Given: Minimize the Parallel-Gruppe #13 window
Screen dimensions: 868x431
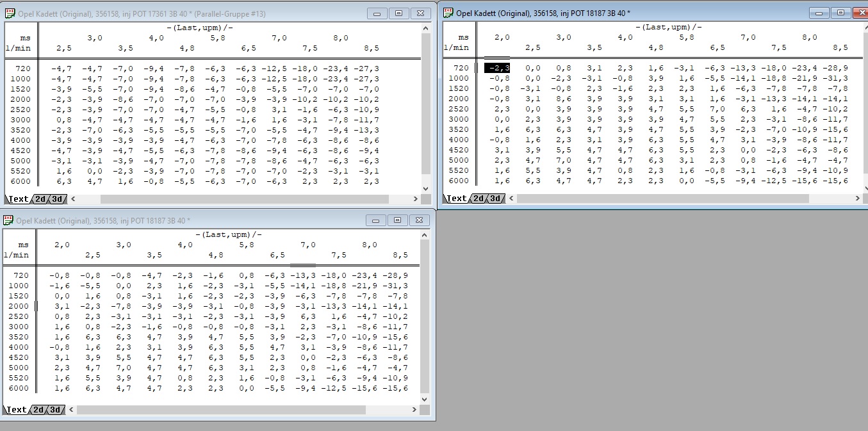Looking at the screenshot, I should 377,13.
